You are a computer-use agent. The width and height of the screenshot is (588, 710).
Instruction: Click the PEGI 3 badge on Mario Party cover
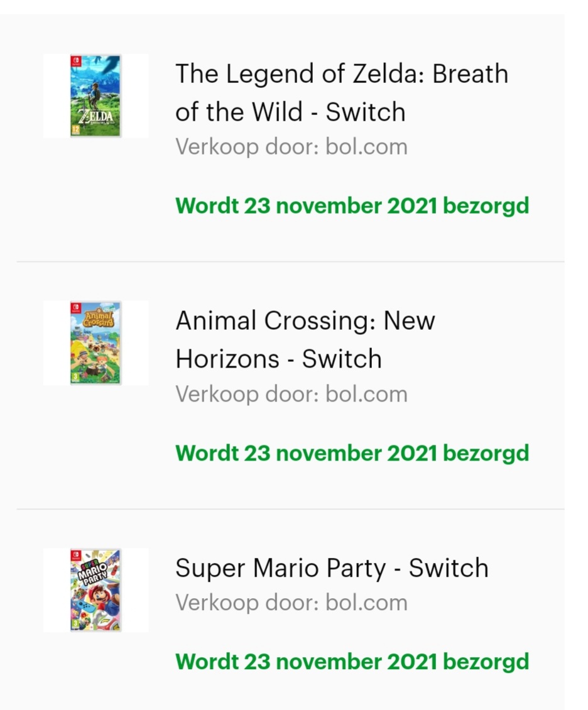click(75, 623)
